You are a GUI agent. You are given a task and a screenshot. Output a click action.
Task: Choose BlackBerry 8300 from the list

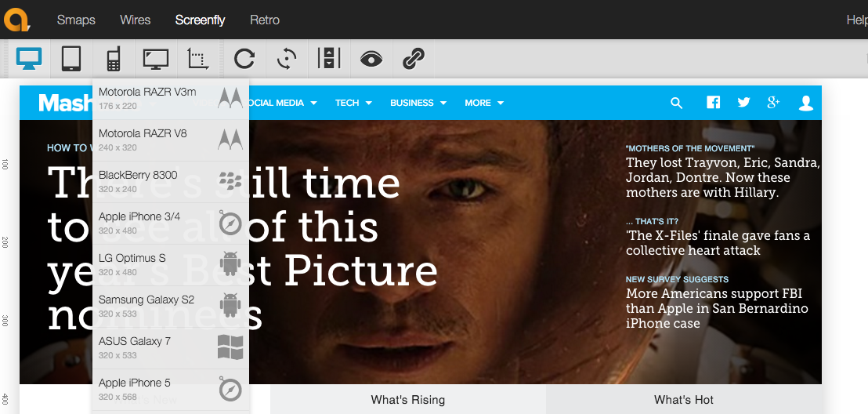pyautogui.click(x=171, y=182)
